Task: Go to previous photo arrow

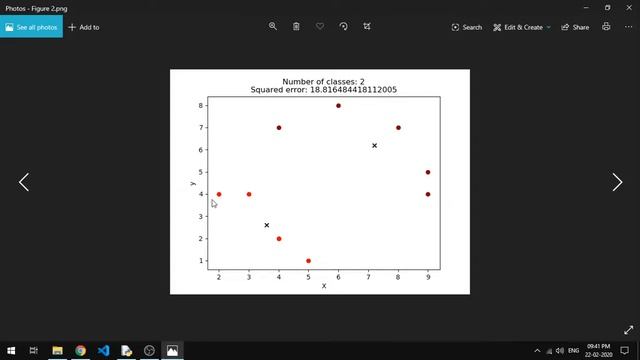Action: click(24, 182)
